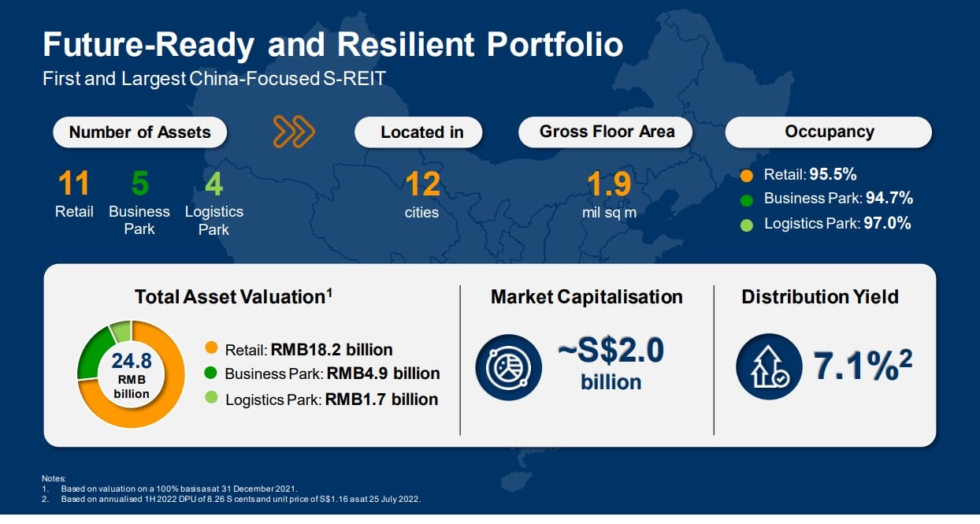Viewport: 980px width, 524px height.
Task: Click the green Business Park valuation legend dot
Action: coord(210,373)
